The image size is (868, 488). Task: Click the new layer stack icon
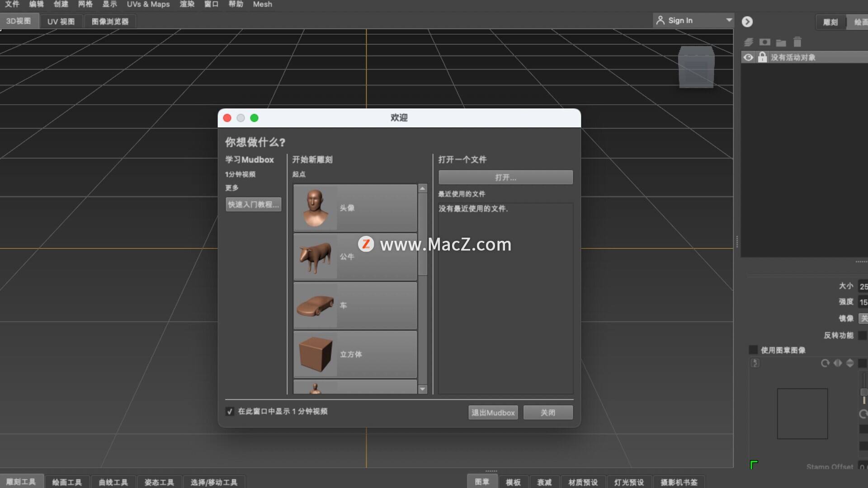[749, 42]
